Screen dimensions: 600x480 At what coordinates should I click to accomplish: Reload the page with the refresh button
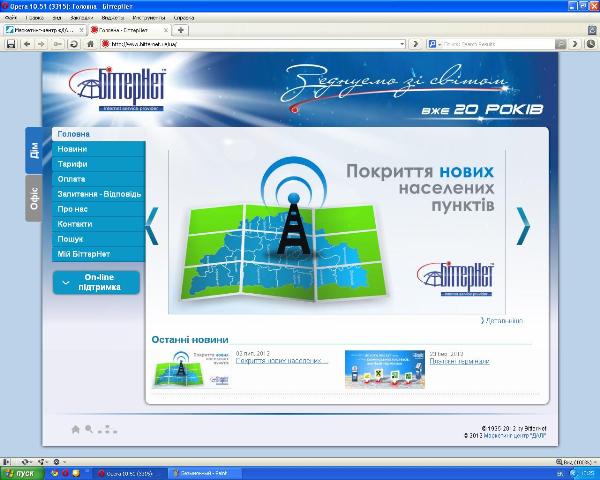pos(74,44)
